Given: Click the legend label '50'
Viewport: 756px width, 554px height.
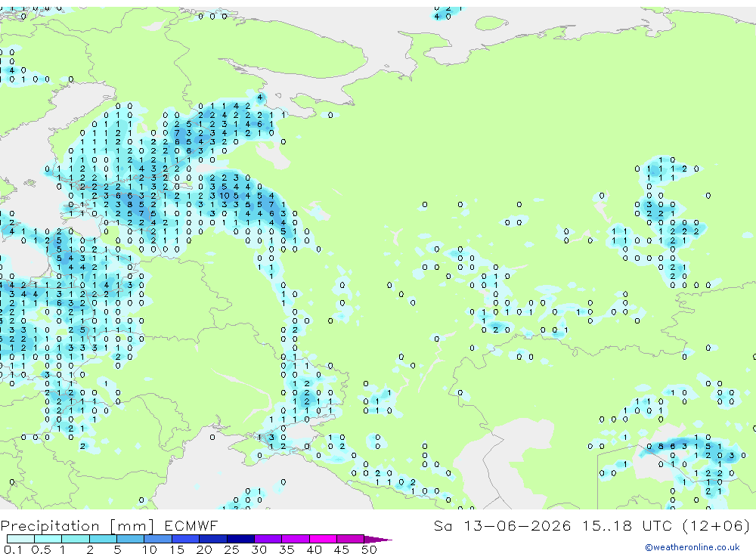Looking at the screenshot, I should point(369,549).
